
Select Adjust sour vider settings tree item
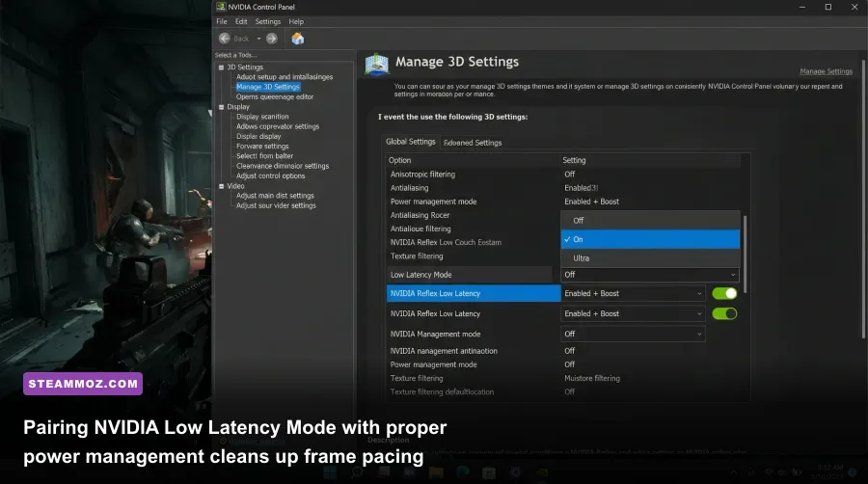coord(276,205)
